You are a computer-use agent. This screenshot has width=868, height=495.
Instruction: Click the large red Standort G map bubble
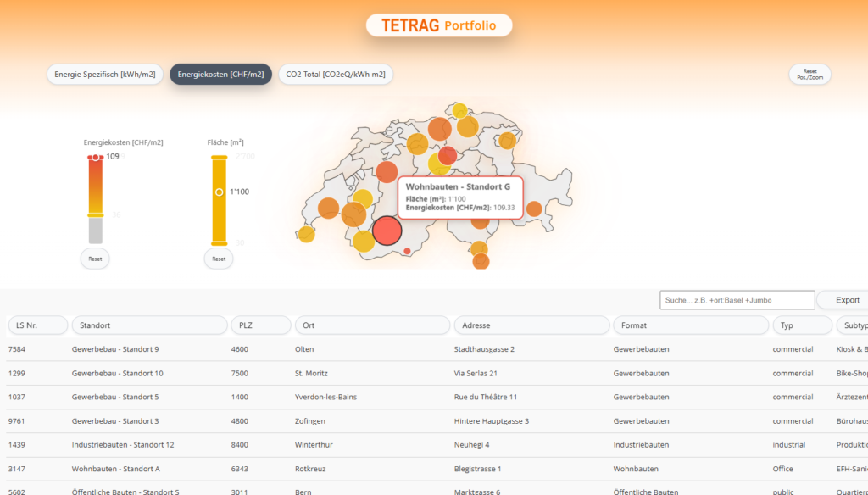(x=387, y=231)
